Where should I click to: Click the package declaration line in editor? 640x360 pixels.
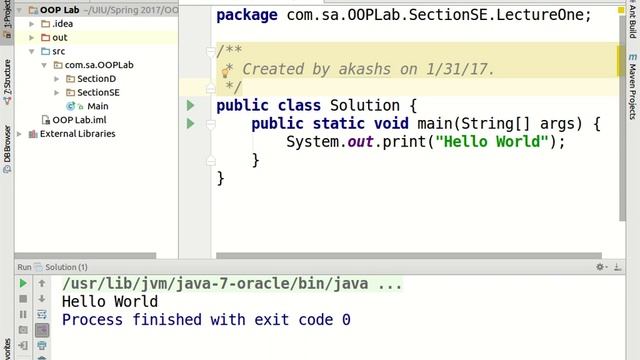coord(404,15)
